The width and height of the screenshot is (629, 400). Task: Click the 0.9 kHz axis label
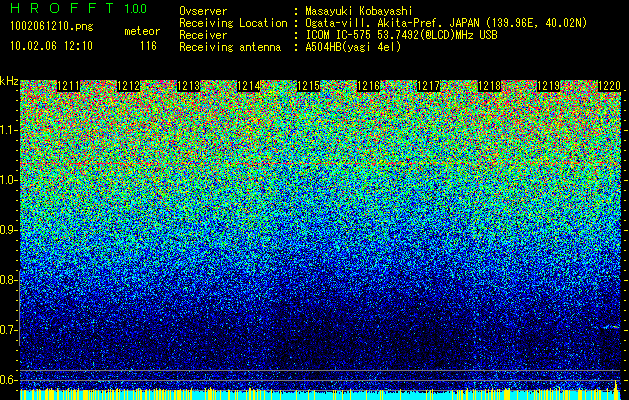8,230
